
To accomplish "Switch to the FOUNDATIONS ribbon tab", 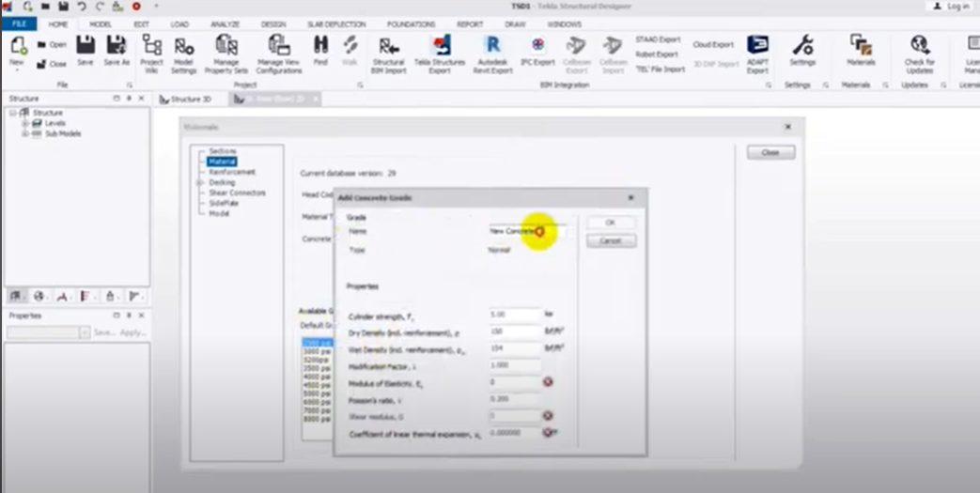I will [412, 24].
